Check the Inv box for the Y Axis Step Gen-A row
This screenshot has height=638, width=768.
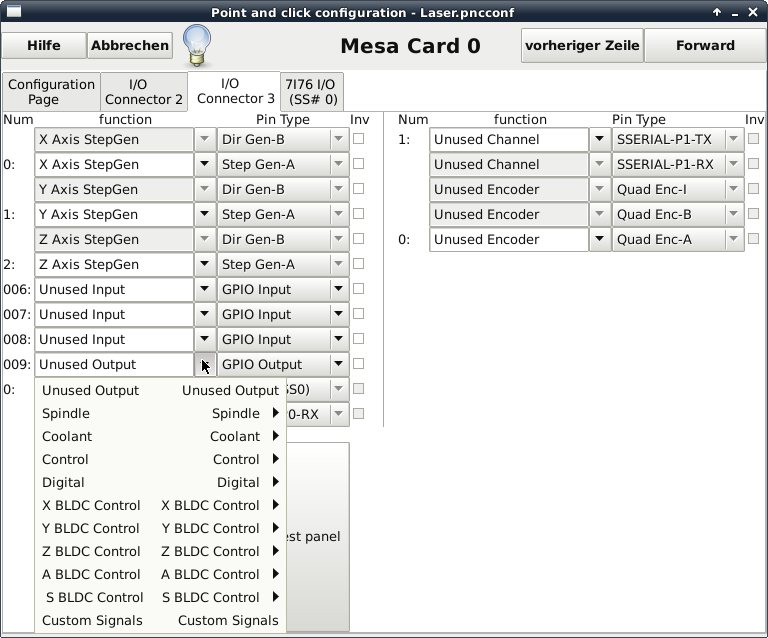[359, 213]
